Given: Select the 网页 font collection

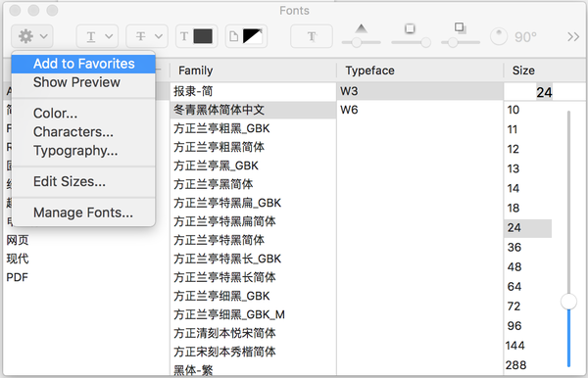Looking at the screenshot, I should coord(85,240).
